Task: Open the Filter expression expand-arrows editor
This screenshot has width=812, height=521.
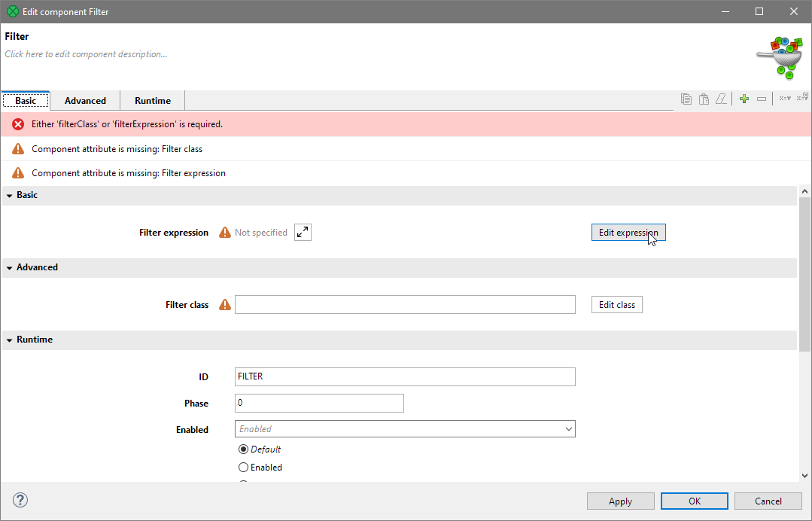Action: pos(303,233)
